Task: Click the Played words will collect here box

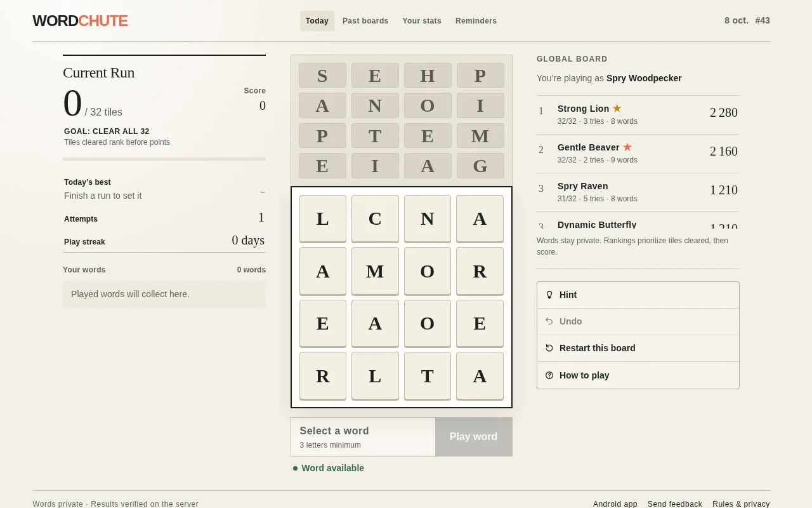Action: 164,294
